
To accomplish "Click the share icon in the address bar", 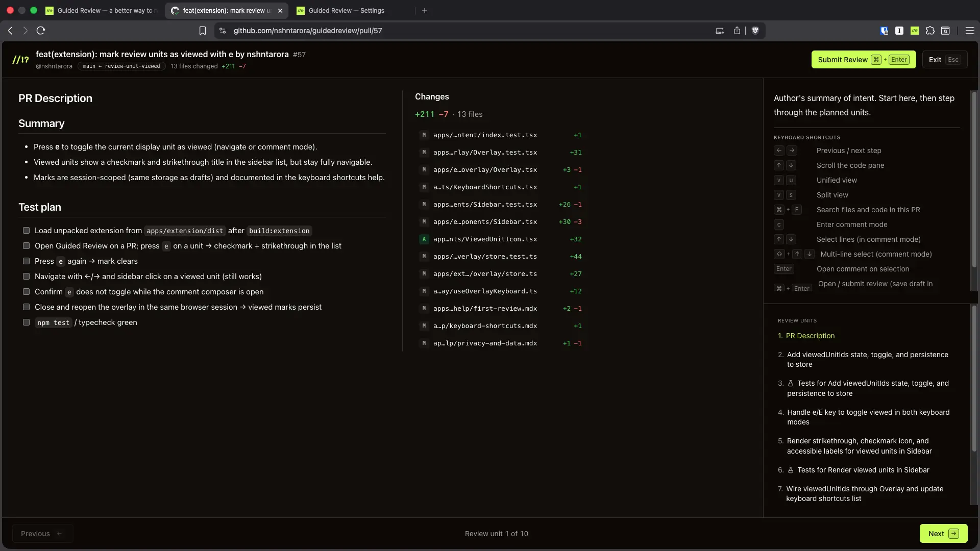I will 737,31.
